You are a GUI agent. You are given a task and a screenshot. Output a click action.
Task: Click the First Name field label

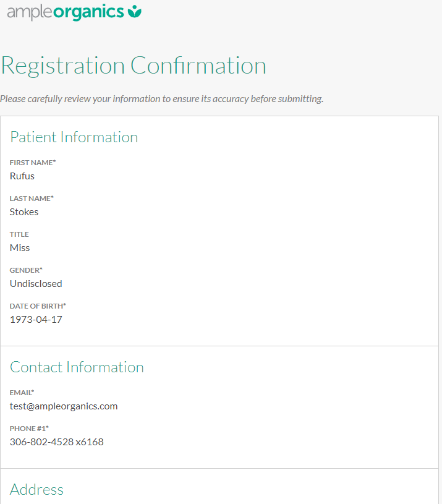coord(33,163)
